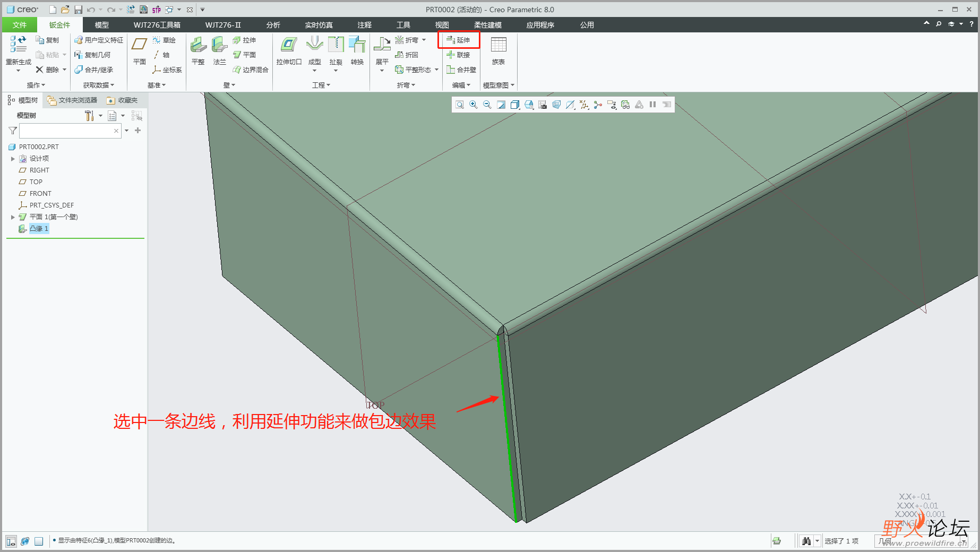This screenshot has width=980, height=552.
Task: Click the pause simulation icon in graphics toolbar
Action: (653, 105)
